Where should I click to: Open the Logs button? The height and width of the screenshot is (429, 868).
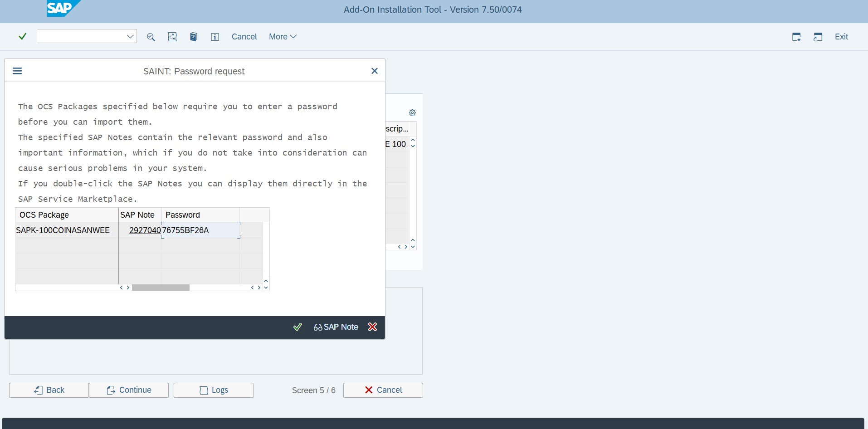[214, 390]
